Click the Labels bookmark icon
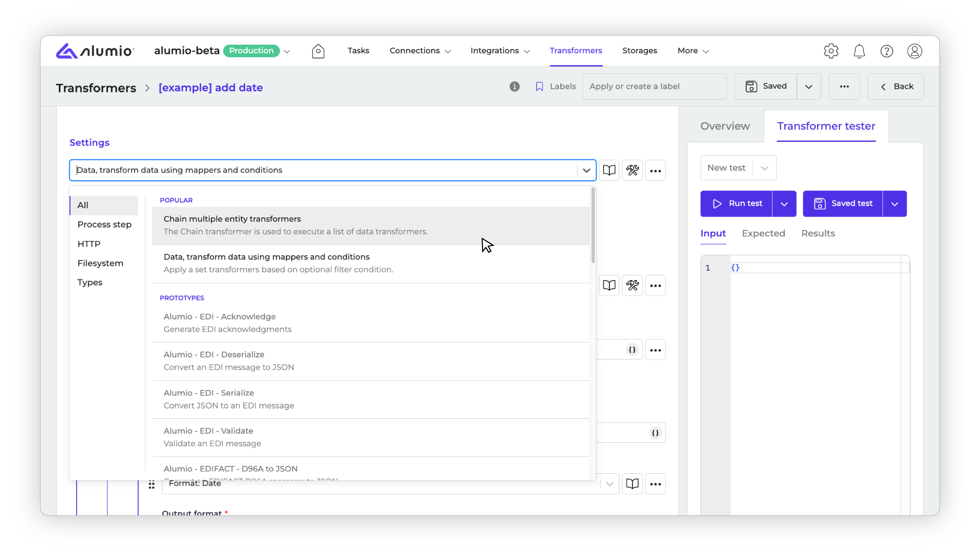 pos(539,86)
